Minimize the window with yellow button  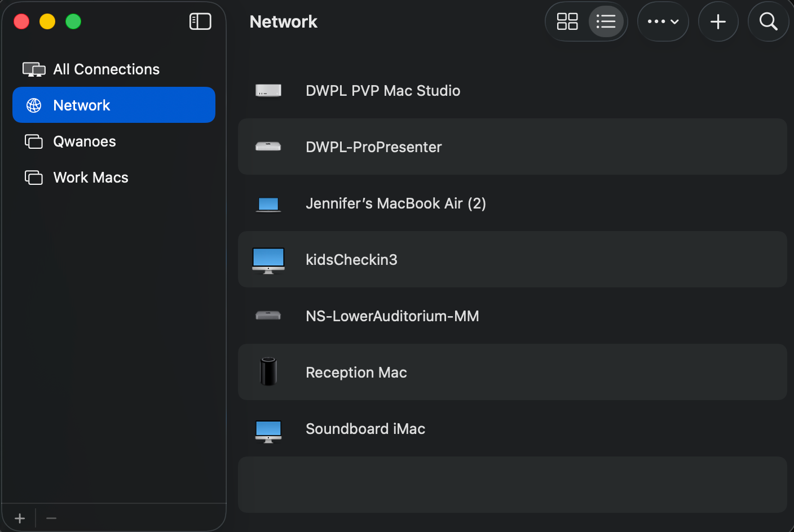click(x=47, y=21)
